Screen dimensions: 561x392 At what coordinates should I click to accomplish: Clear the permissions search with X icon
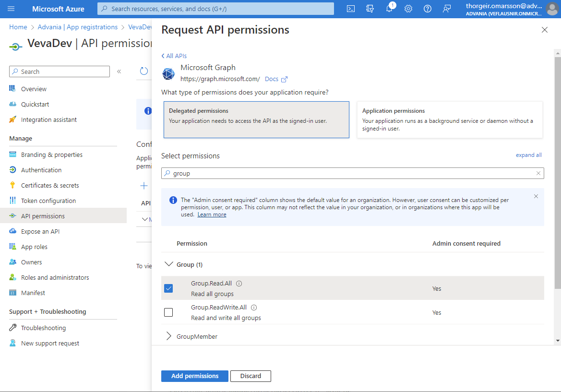[538, 173]
